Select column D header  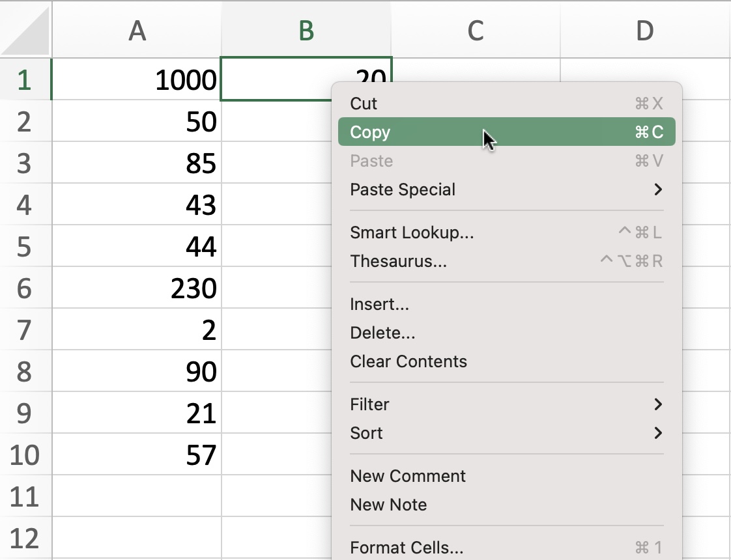click(645, 31)
